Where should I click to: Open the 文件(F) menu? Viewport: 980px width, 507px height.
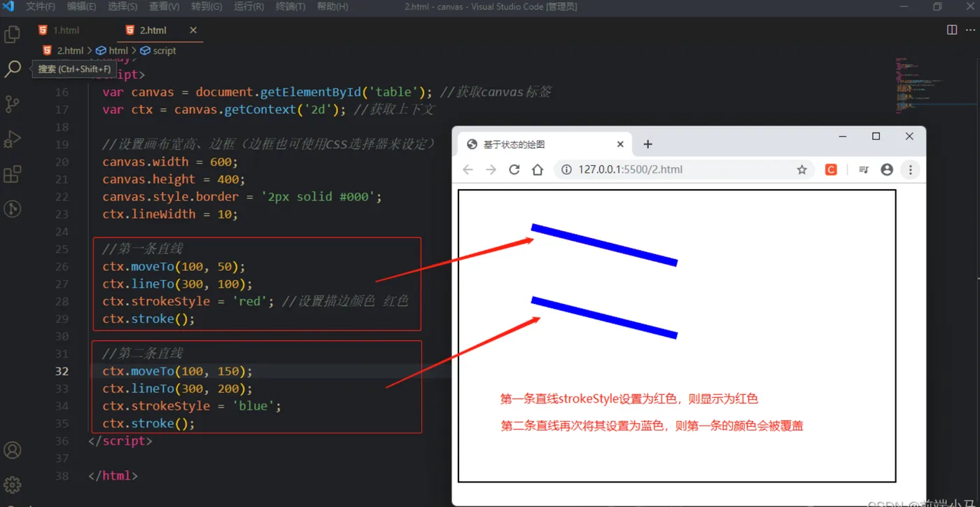click(41, 6)
